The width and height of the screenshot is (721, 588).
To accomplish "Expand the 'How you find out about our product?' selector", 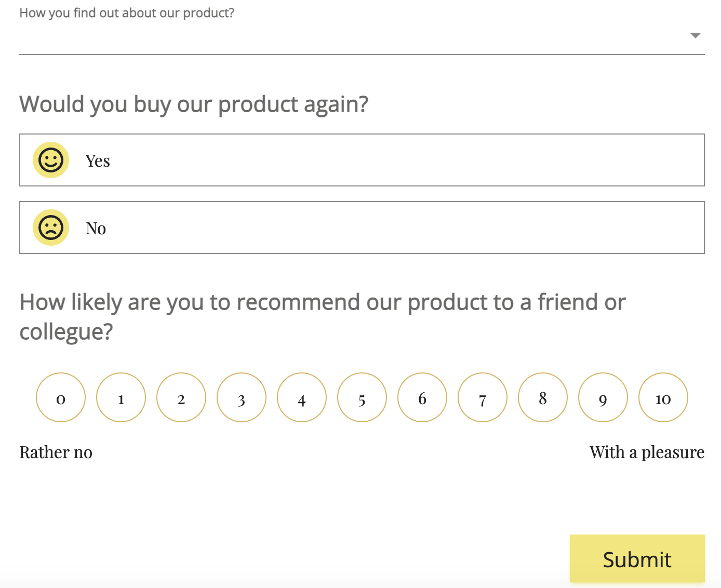I will pos(695,36).
